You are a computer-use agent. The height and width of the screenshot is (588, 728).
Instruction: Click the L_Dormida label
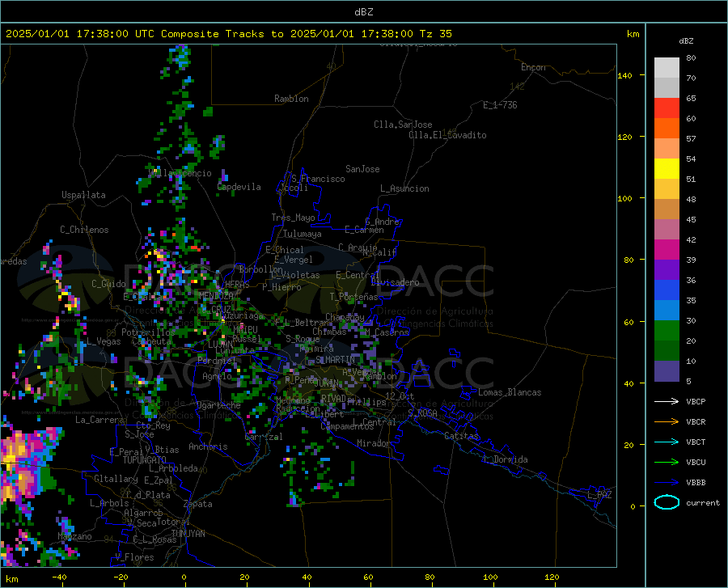505,459
